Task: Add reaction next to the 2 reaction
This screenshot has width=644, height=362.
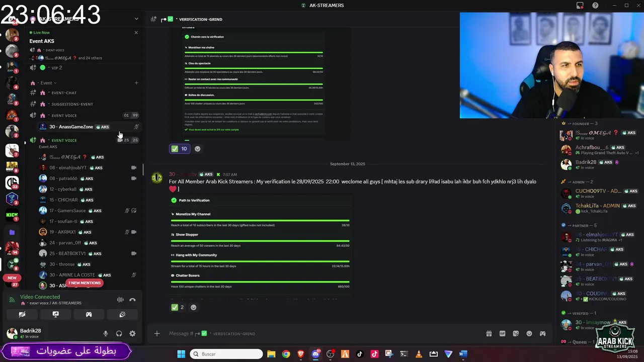Action: (x=193, y=307)
